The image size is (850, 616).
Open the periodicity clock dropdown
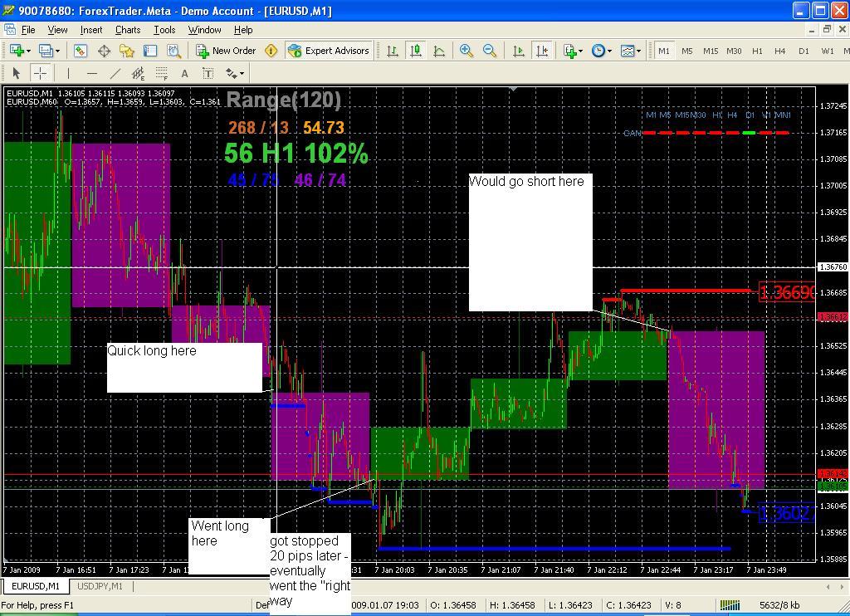coord(609,51)
